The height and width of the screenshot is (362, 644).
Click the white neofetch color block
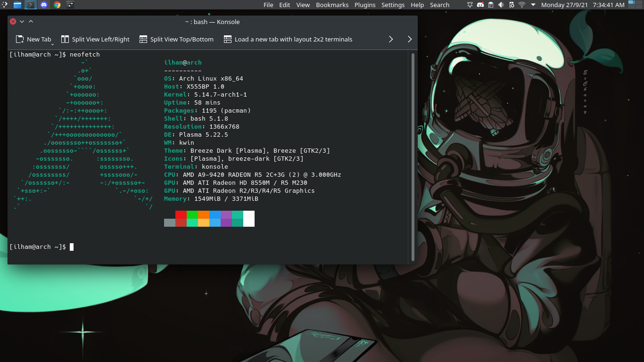[249, 219]
